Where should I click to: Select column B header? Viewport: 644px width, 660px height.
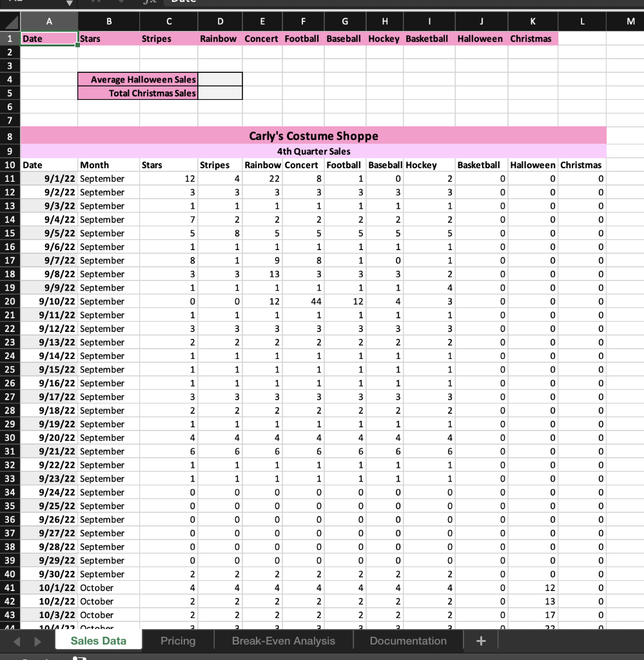[x=108, y=21]
